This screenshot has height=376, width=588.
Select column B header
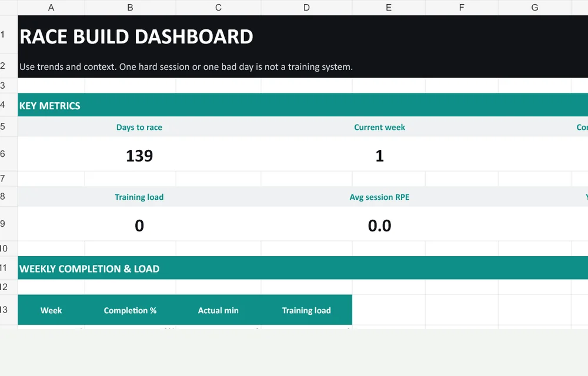tap(130, 8)
